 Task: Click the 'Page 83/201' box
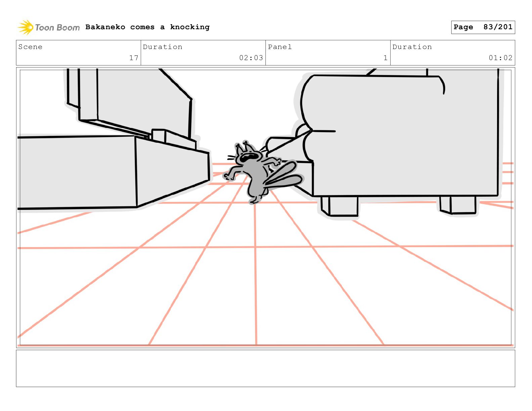pyautogui.click(x=483, y=27)
